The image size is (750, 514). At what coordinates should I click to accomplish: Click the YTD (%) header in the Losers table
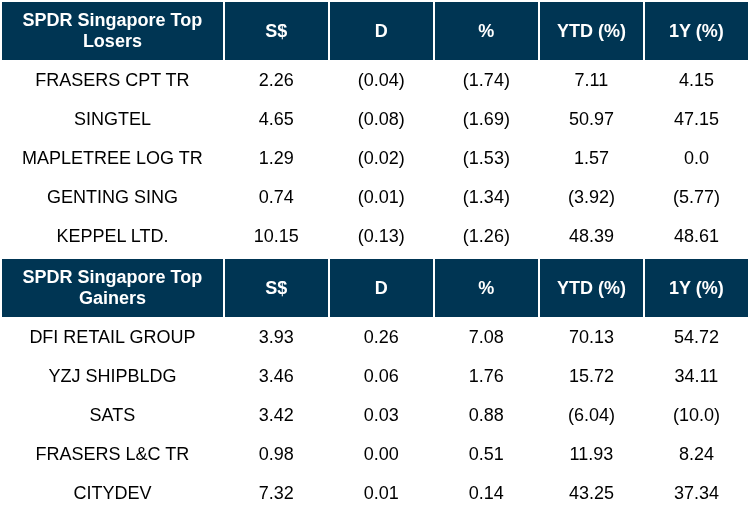click(x=591, y=31)
